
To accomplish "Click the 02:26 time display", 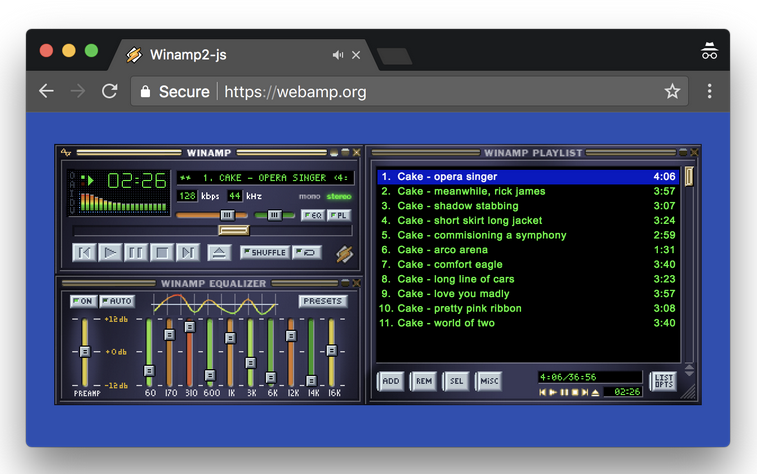I will coord(137,181).
